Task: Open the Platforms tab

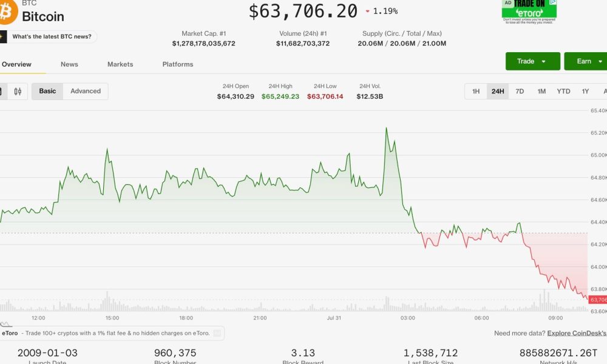Action: coord(178,64)
